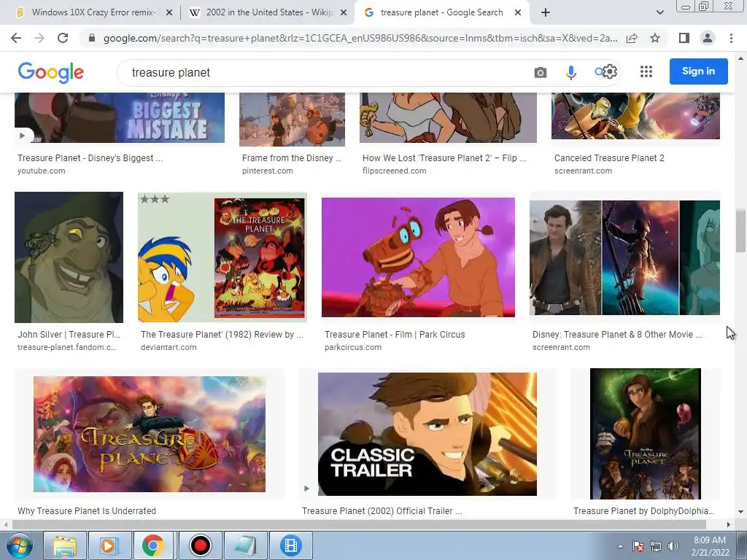Click the scroll down arrow on page scrollbar
Image resolution: width=747 pixels, height=560 pixels.
[740, 512]
